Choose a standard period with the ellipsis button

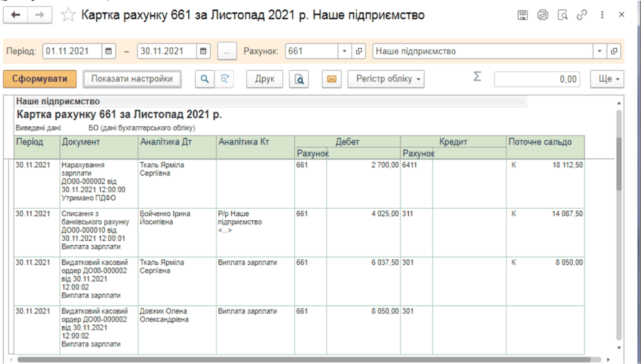[227, 52]
